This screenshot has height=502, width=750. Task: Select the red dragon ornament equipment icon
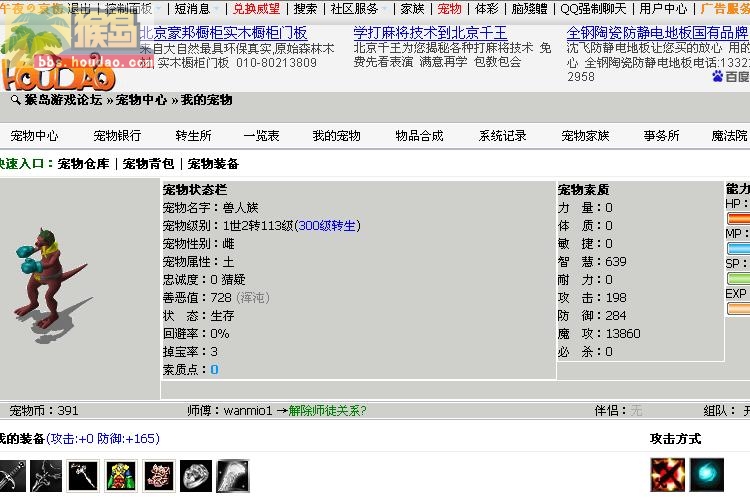[x=159, y=476]
